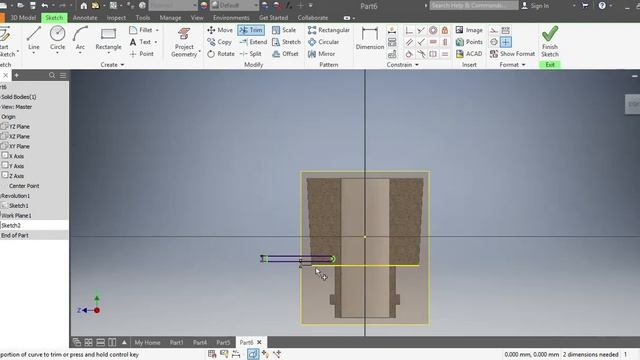This screenshot has width=640, height=360.
Task: Open the Fillet dropdown arrow
Action: pyautogui.click(x=157, y=30)
